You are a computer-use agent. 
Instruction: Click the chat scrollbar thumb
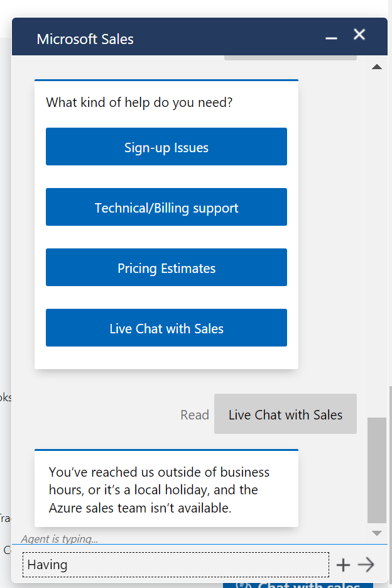[x=377, y=470]
